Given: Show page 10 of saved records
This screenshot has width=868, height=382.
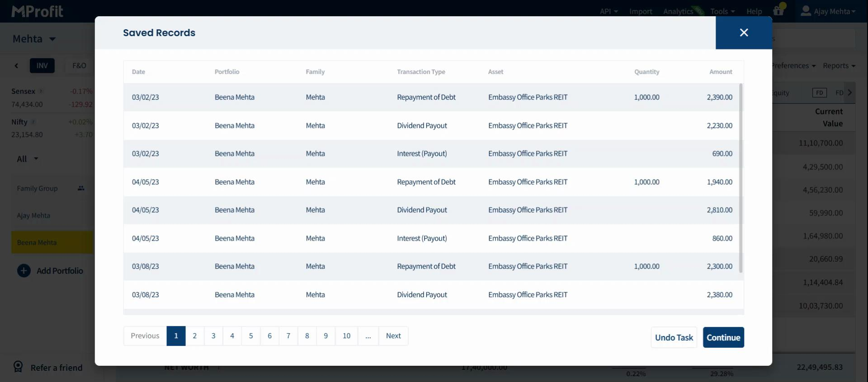Looking at the screenshot, I should 346,336.
